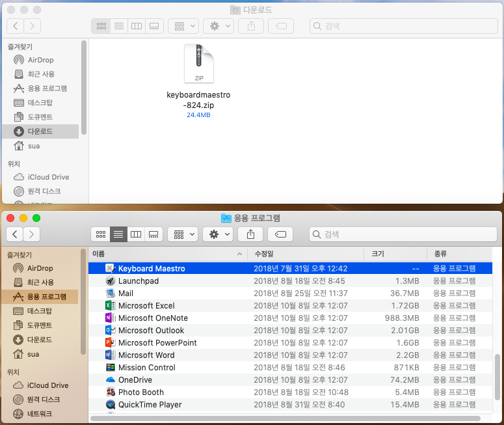Open 도큐멘트 in the 응용 프로그램 window sidebar
Screen dimensions: 504x425
pos(40,325)
